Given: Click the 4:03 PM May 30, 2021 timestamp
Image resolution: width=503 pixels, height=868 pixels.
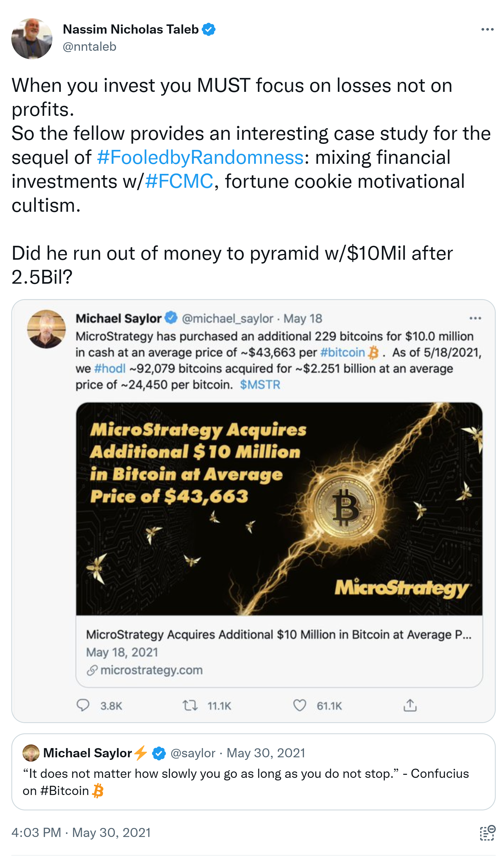Looking at the screenshot, I should [x=81, y=833].
